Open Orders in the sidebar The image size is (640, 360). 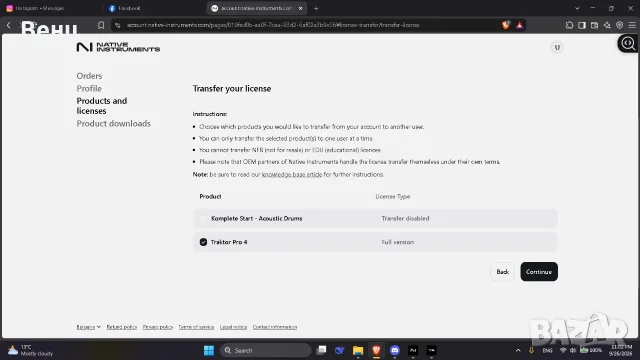point(89,76)
